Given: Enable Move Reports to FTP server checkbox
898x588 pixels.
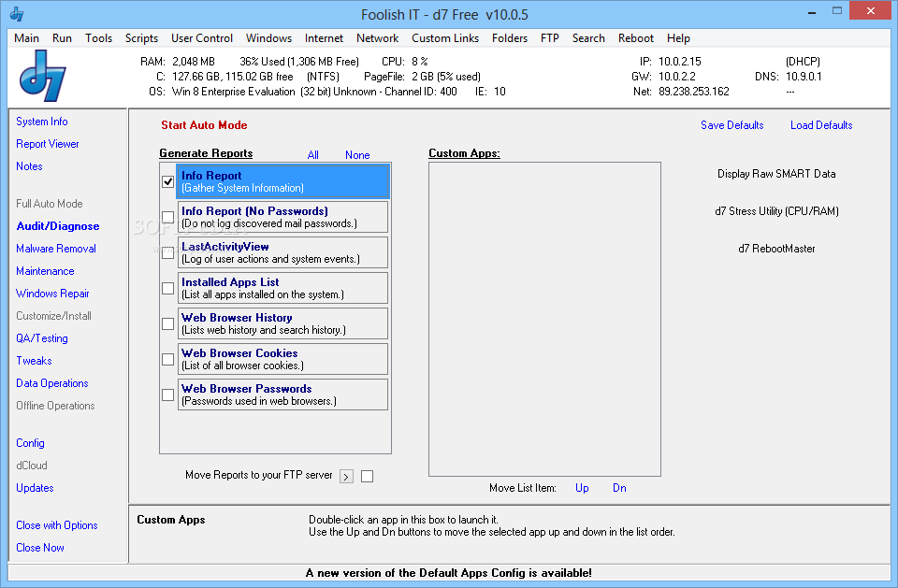Looking at the screenshot, I should [x=367, y=477].
